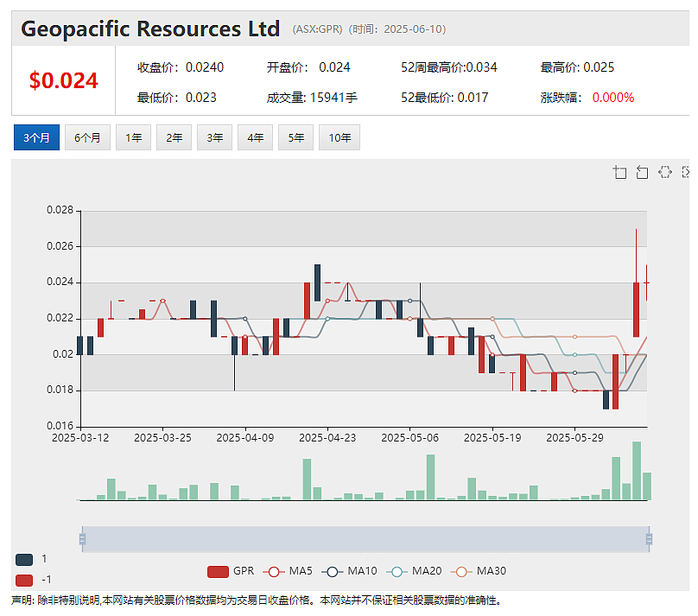Grab the left handle of the zoom slider
Image resolution: width=698 pixels, height=616 pixels.
[82, 539]
